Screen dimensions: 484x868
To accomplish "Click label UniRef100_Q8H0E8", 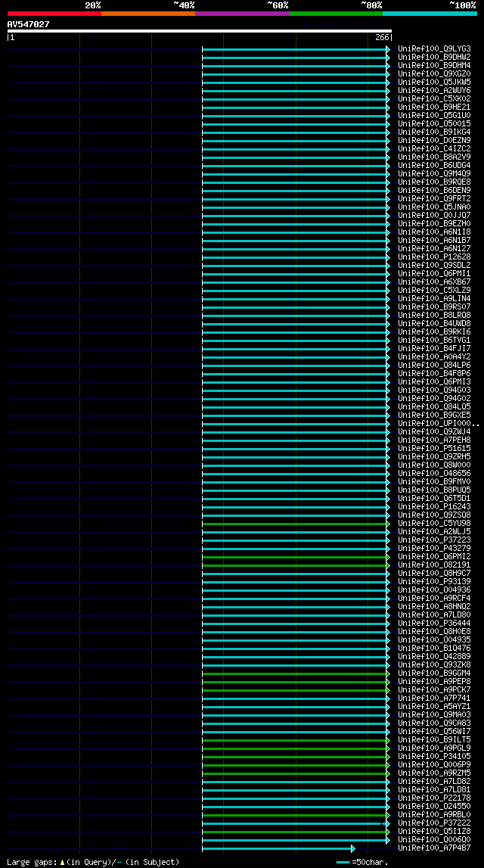I will [434, 632].
